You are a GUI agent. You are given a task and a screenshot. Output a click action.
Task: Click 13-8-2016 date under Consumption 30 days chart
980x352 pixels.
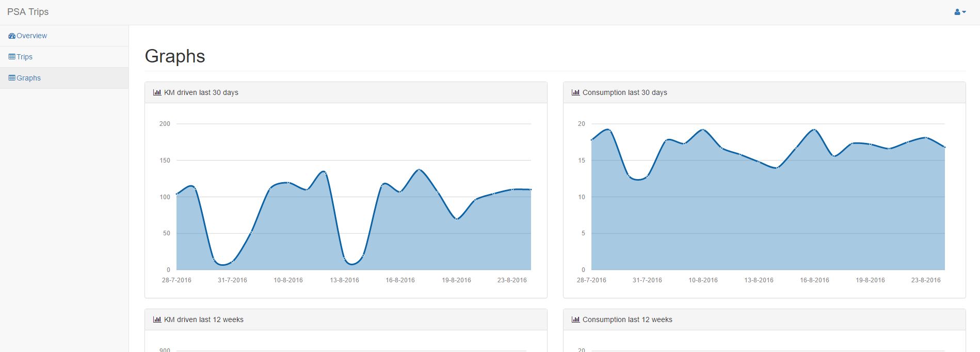click(759, 280)
